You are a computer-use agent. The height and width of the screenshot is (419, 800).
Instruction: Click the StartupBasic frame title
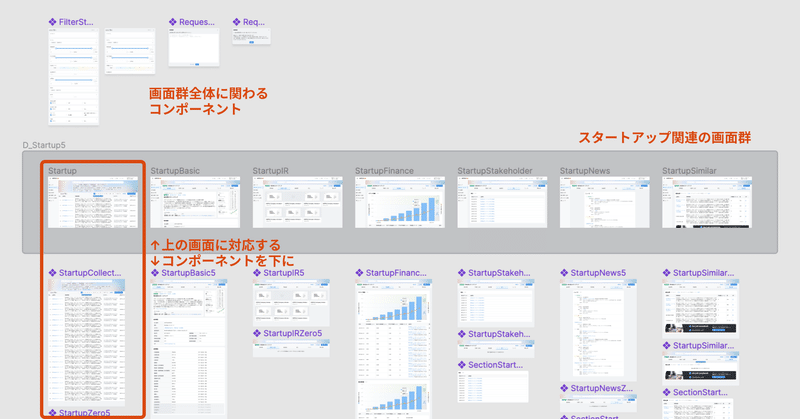[x=175, y=170]
